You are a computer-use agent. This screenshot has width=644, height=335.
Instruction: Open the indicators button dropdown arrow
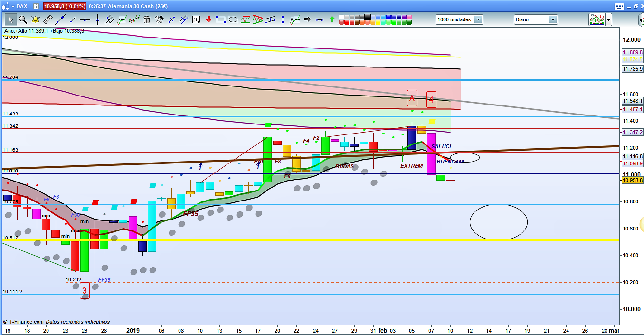608,19
